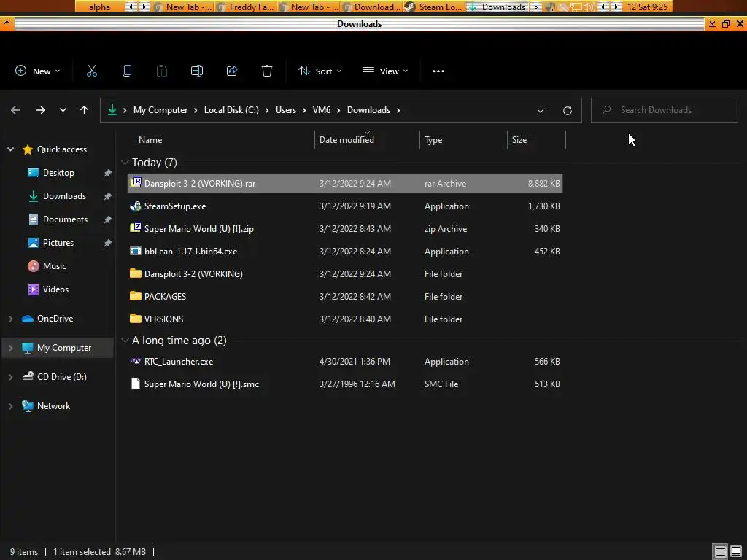Sort by Date modified column header
The image size is (747, 560).
367,139
